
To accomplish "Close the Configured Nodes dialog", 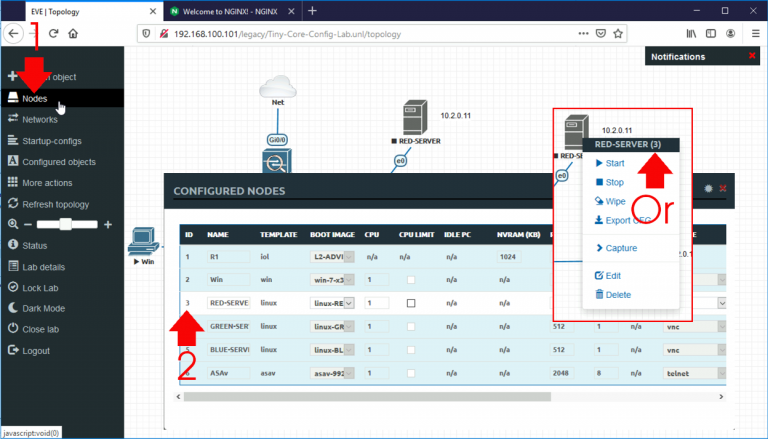I will [x=723, y=189].
